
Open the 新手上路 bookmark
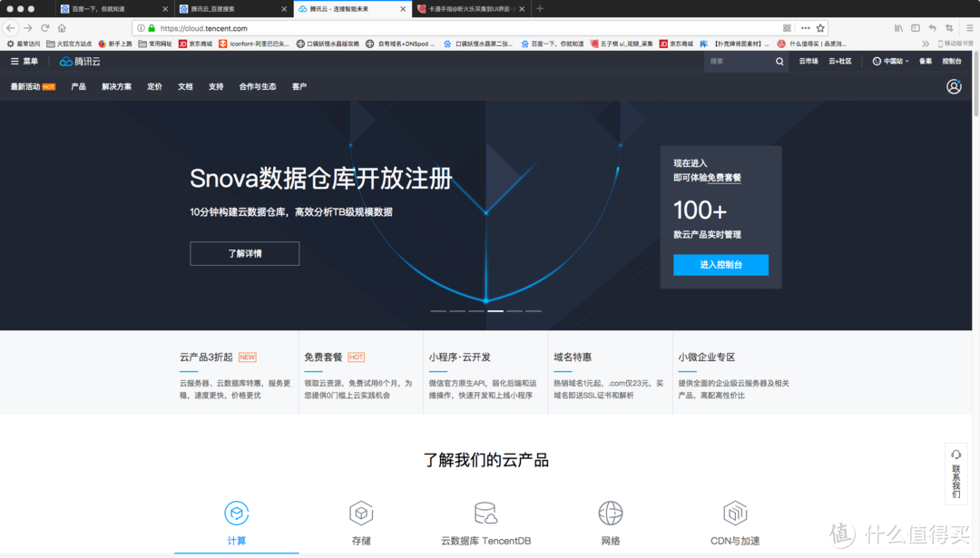pyautogui.click(x=115, y=44)
